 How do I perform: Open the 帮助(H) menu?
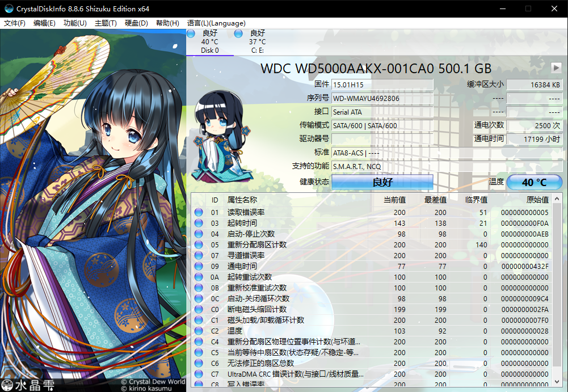[x=167, y=23]
